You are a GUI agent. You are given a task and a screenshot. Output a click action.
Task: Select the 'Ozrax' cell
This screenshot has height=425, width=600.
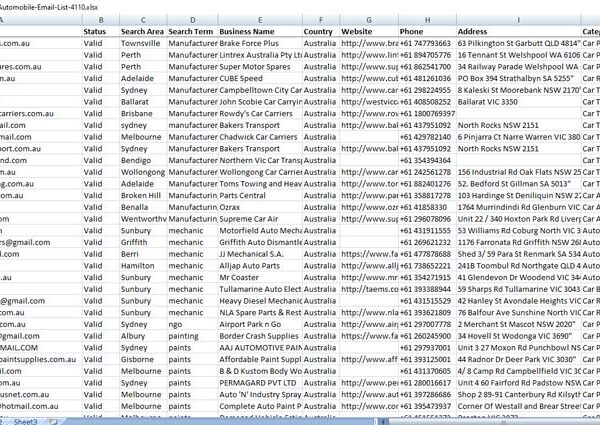(x=260, y=207)
